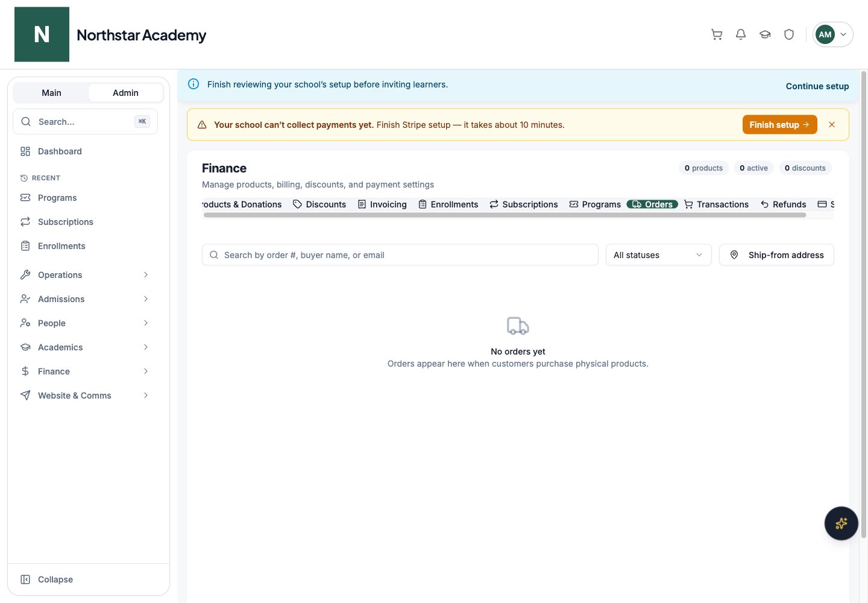Viewport: 868px width, 603px height.
Task: Dismiss the Stripe payments warning banner
Action: pyautogui.click(x=832, y=125)
